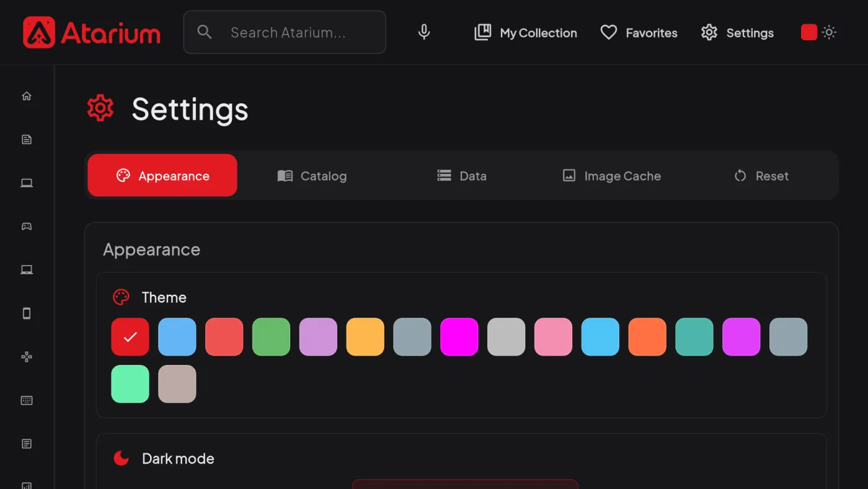Focus the Search Atarium input field

(x=285, y=32)
